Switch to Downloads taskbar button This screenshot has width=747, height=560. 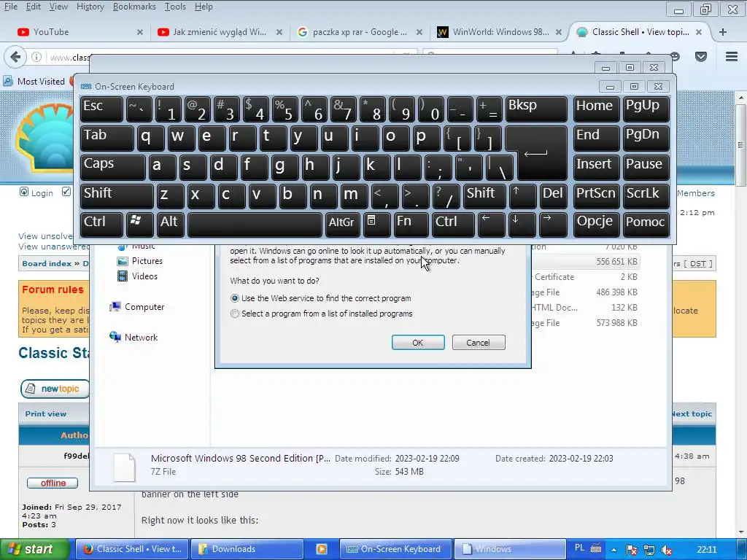click(x=247, y=549)
